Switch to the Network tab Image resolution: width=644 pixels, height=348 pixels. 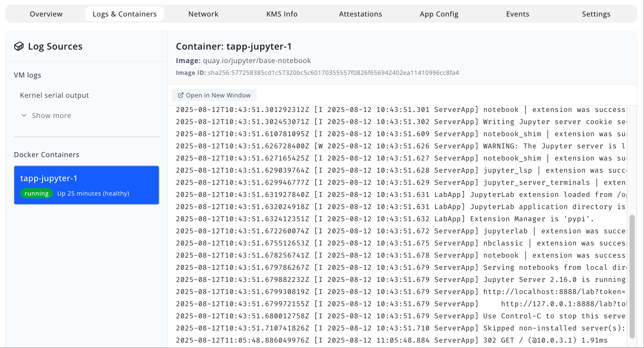point(203,14)
